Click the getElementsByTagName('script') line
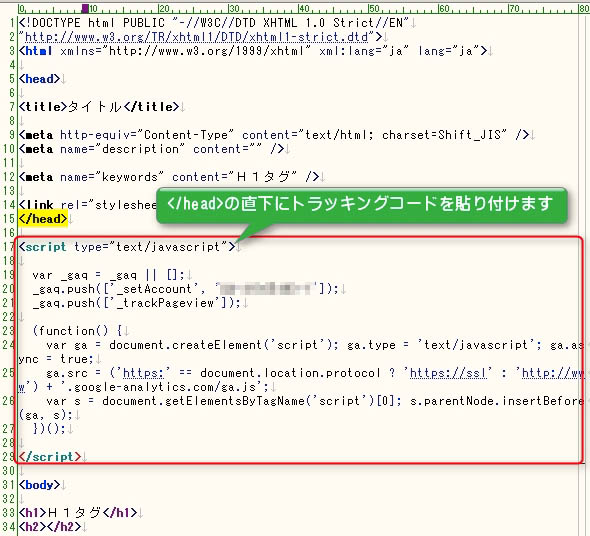Viewport: 590px width, 536px height. tap(315, 401)
